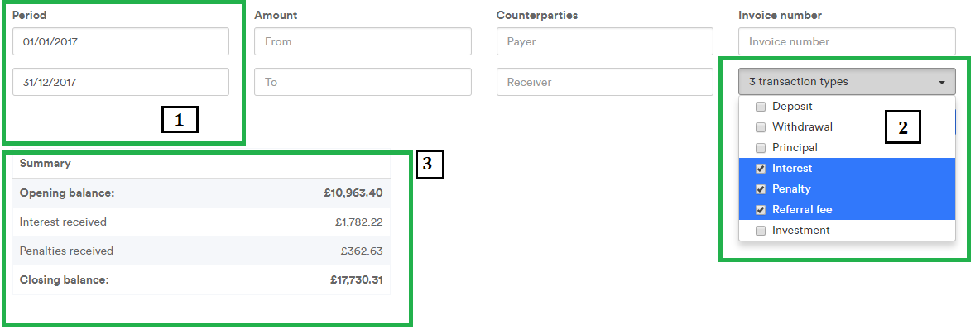
Task: Click the Opening balance summary row
Action: 201,193
